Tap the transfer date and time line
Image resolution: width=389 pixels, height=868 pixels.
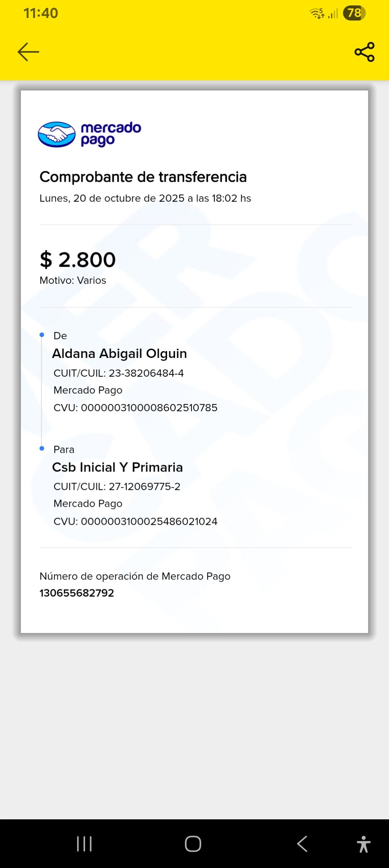click(x=145, y=198)
